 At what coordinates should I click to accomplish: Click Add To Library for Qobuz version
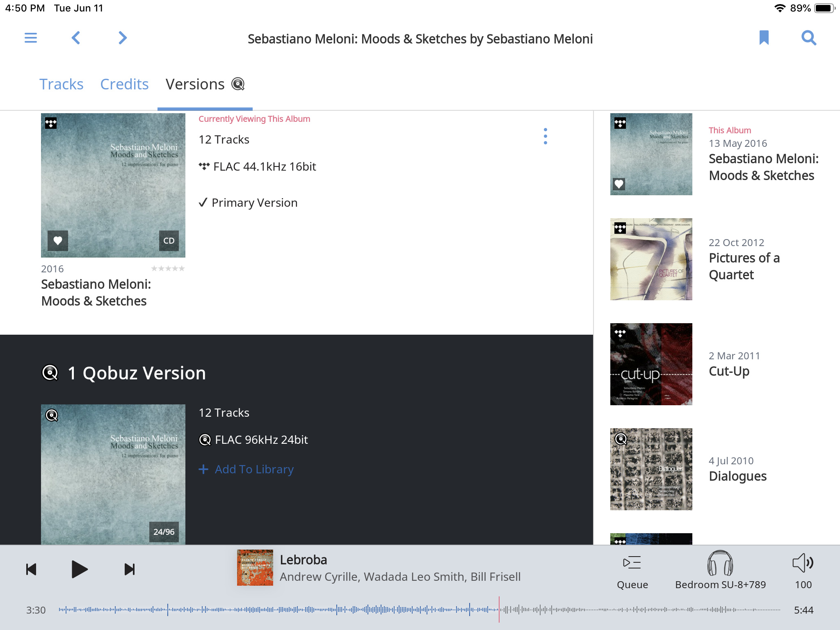pyautogui.click(x=247, y=469)
